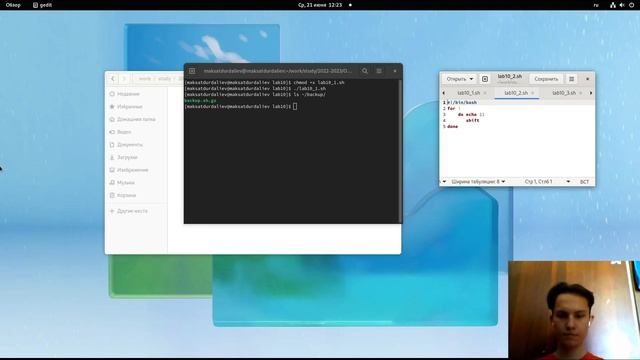Image resolution: width=640 pixels, height=360 pixels.
Task: Close the lab10_3.sh tab
Action: coord(580,93)
